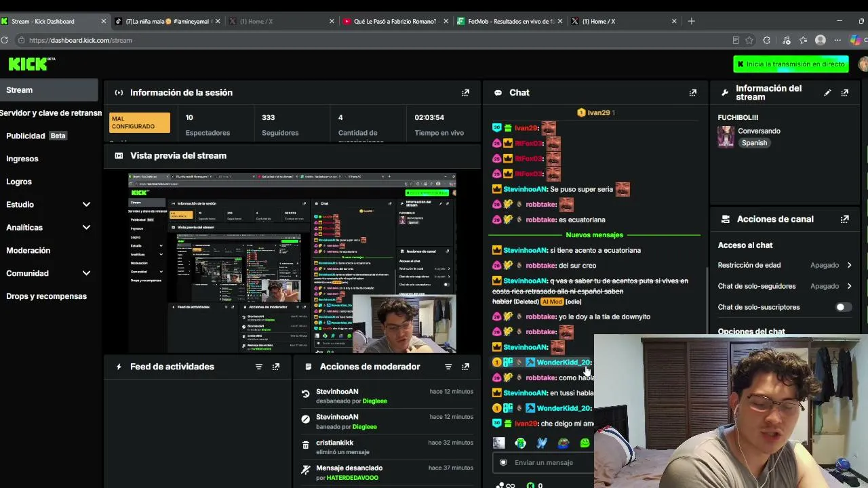Viewport: 868px width, 488px height.
Task: Pop out the Acciones de moderador panel
Action: point(465,367)
